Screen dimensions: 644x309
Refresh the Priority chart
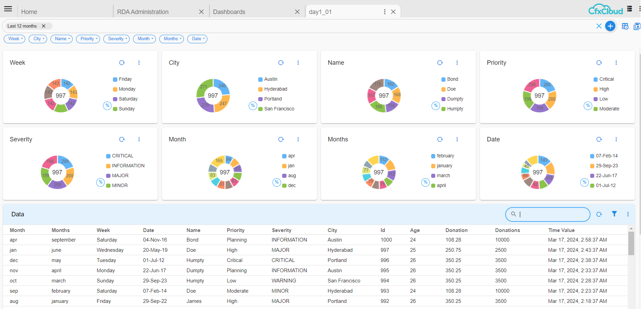(599, 63)
